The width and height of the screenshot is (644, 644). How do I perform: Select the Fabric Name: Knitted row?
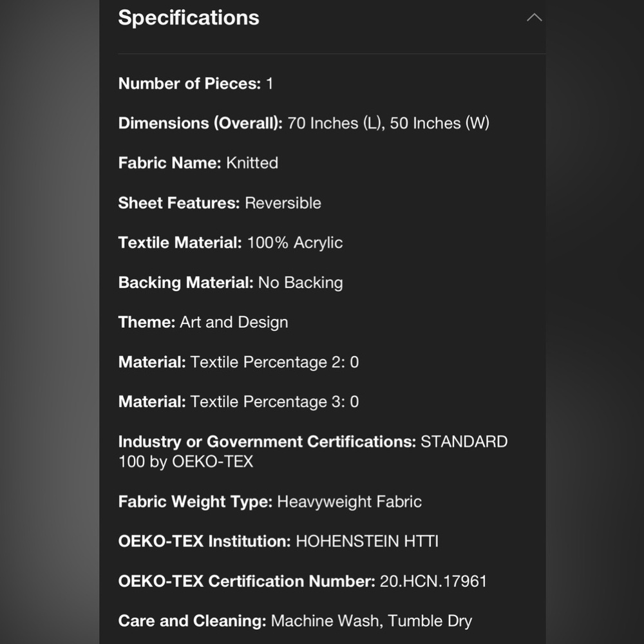198,163
